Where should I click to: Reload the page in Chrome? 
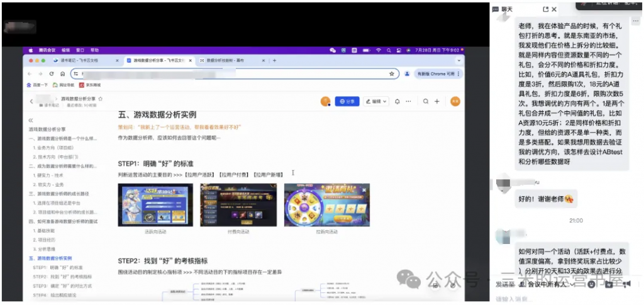(53, 74)
